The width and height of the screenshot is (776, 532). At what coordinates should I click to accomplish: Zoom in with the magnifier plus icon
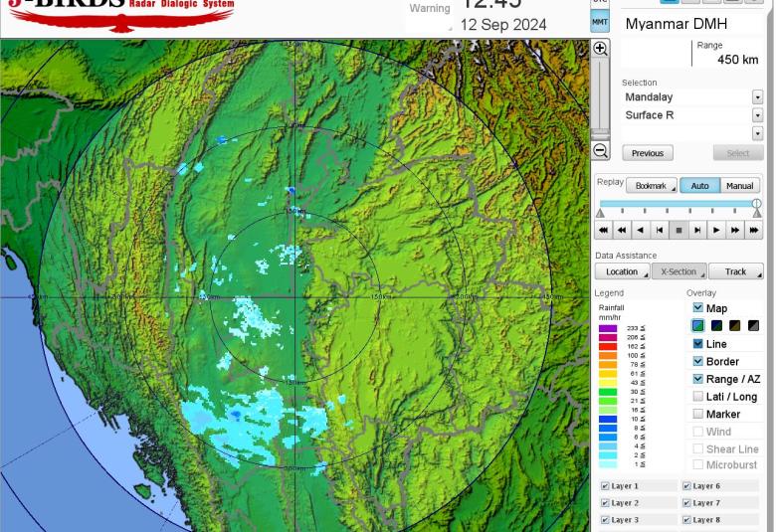point(600,49)
